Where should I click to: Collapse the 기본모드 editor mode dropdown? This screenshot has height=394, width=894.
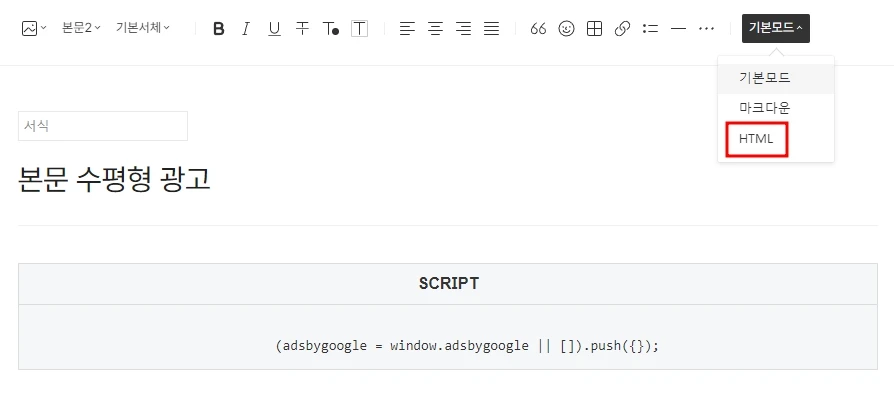775,29
